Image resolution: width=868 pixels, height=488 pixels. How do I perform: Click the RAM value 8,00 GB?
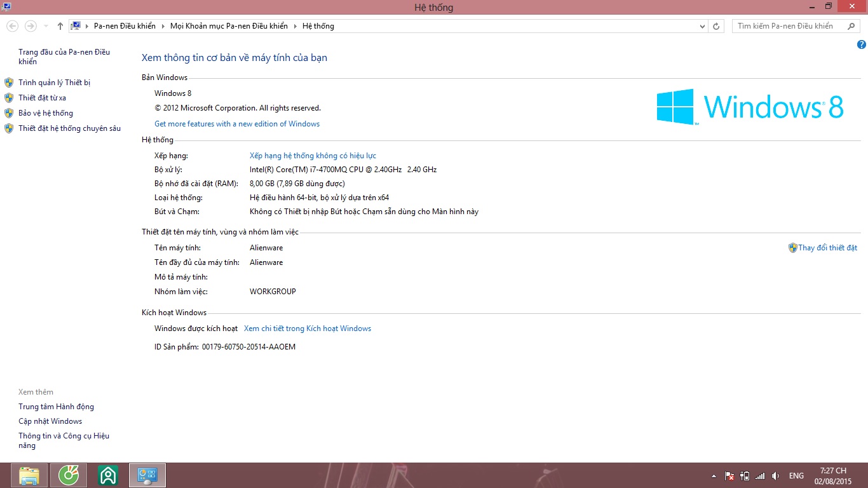(x=297, y=184)
